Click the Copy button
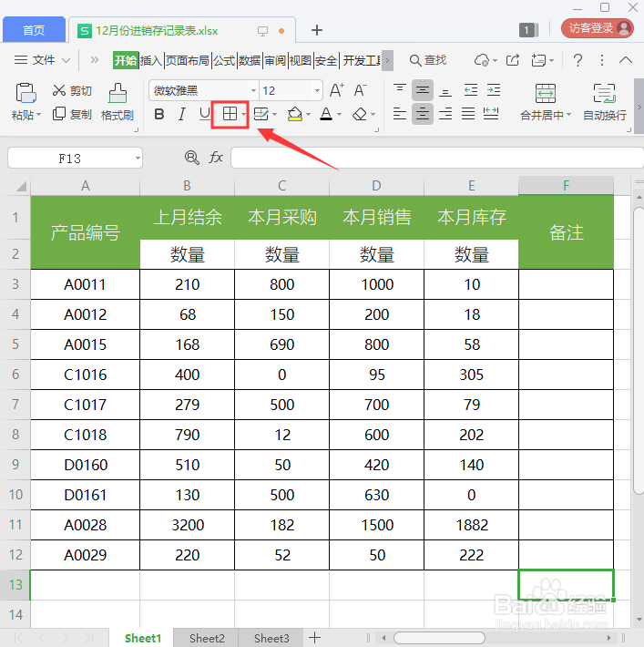This screenshot has height=647, width=644. (x=72, y=114)
